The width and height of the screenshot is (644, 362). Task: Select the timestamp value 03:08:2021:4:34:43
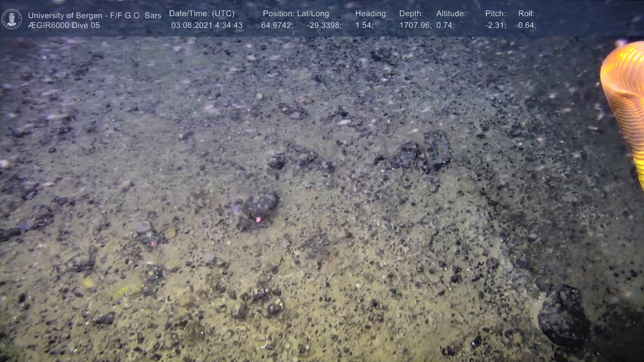pyautogui.click(x=207, y=25)
